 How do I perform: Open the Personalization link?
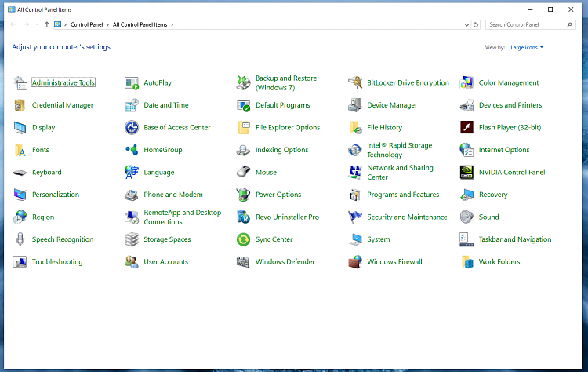point(56,195)
